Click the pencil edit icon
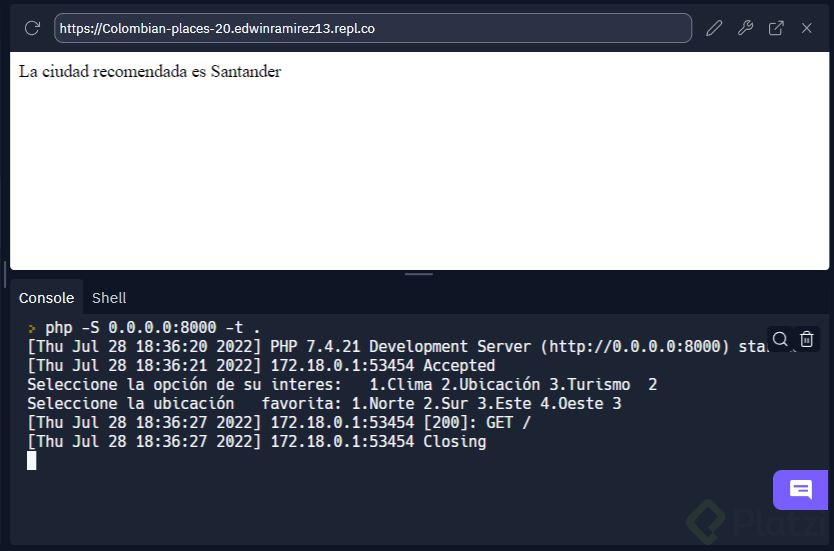Image resolution: width=834 pixels, height=551 pixels. pos(713,28)
